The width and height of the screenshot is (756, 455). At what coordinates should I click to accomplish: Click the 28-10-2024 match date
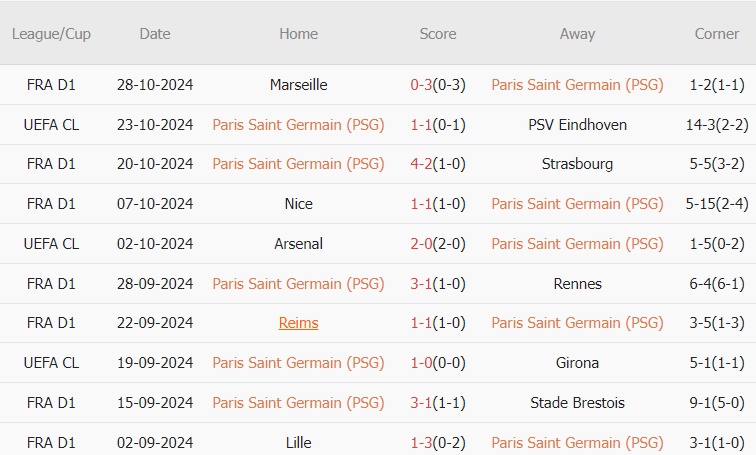pos(155,85)
